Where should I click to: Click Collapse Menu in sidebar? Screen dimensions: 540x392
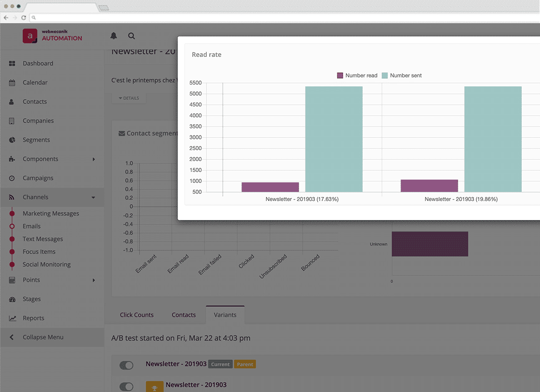pos(43,337)
